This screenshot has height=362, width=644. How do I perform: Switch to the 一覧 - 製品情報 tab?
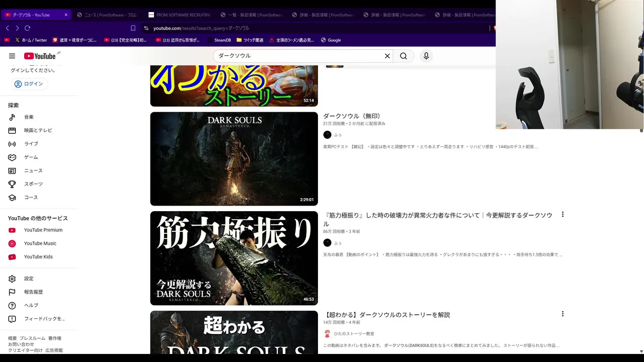tap(251, 15)
